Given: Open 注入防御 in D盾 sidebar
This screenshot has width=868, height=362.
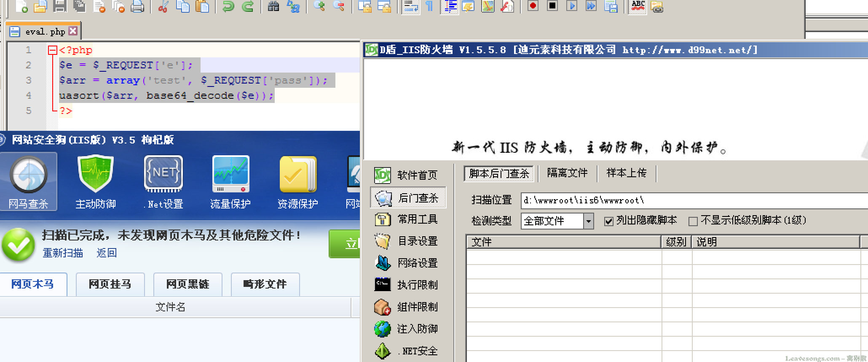Looking at the screenshot, I should click(x=407, y=329).
